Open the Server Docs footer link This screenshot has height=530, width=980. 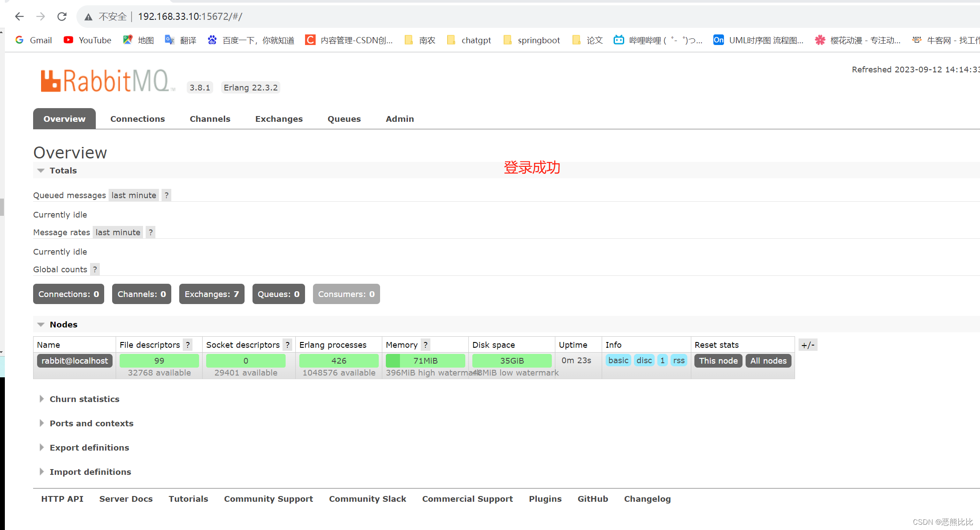[126, 499]
